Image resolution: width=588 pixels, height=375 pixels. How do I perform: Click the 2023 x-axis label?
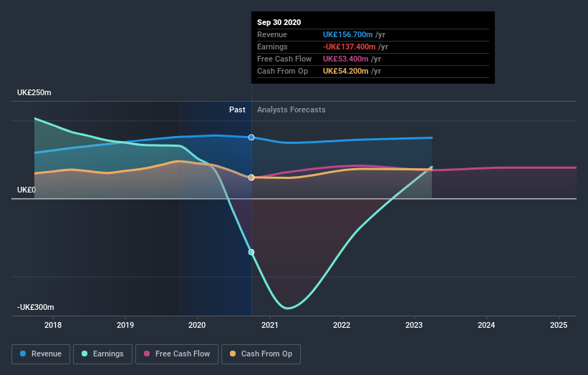[x=414, y=325]
